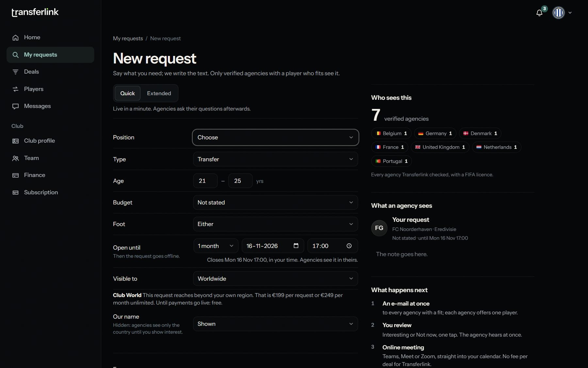Open the Visible to dropdown
This screenshot has width=588, height=368.
275,279
